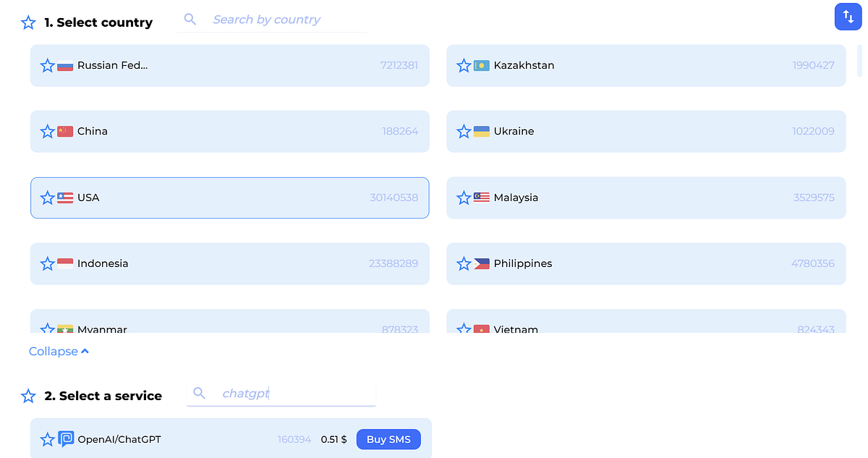Collapse the country list
Viewport: 868px width, 458px height.
pyautogui.click(x=54, y=352)
